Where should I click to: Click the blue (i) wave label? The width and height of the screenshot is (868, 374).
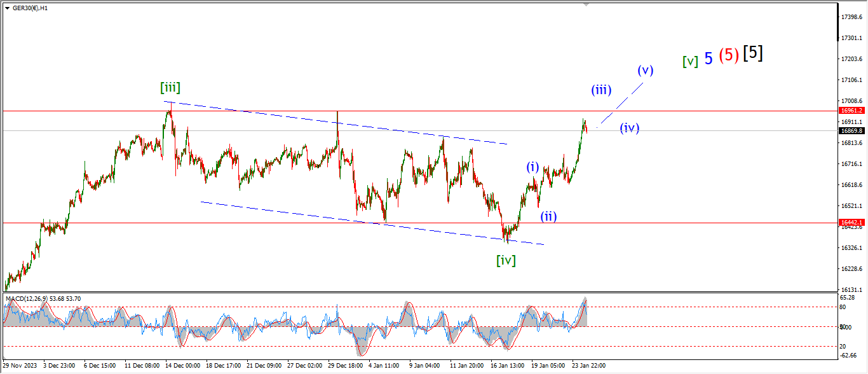(x=532, y=167)
